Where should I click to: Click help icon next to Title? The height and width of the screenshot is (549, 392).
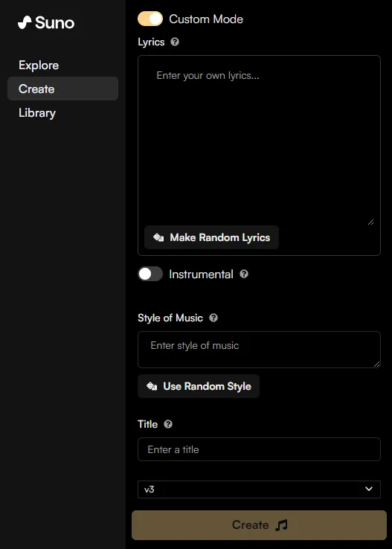pos(168,424)
